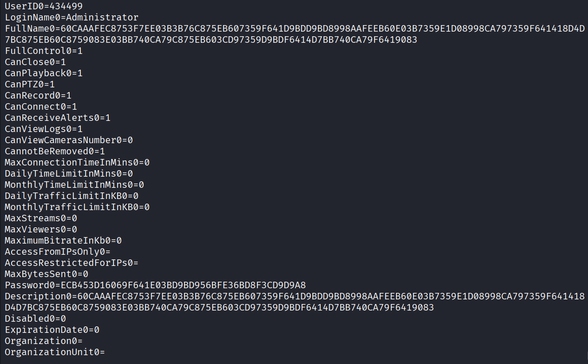Screen dimensions: 588x364
Task: Click the MaximumBitrateInKb0=0 line
Action: tap(63, 240)
